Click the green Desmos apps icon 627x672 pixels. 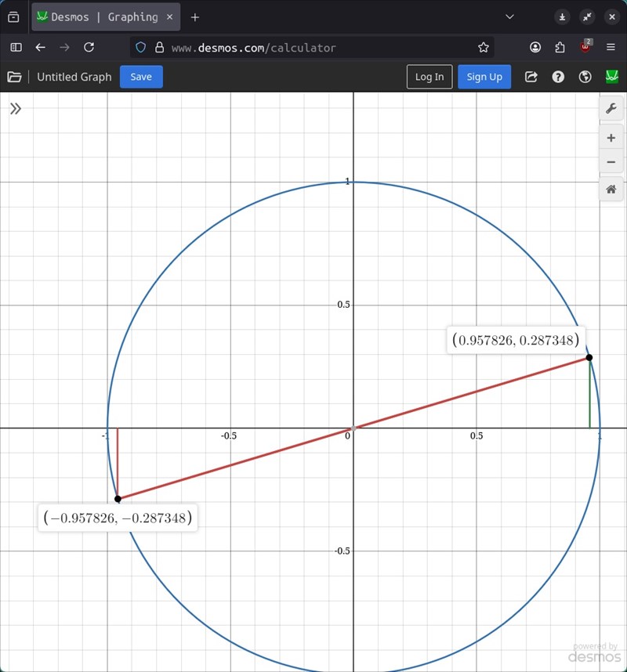611,77
